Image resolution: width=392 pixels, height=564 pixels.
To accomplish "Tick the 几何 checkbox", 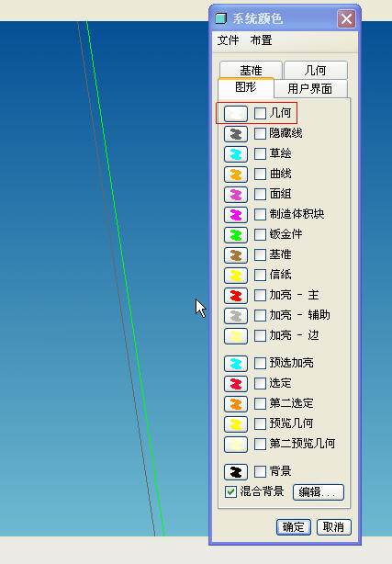I will click(260, 113).
